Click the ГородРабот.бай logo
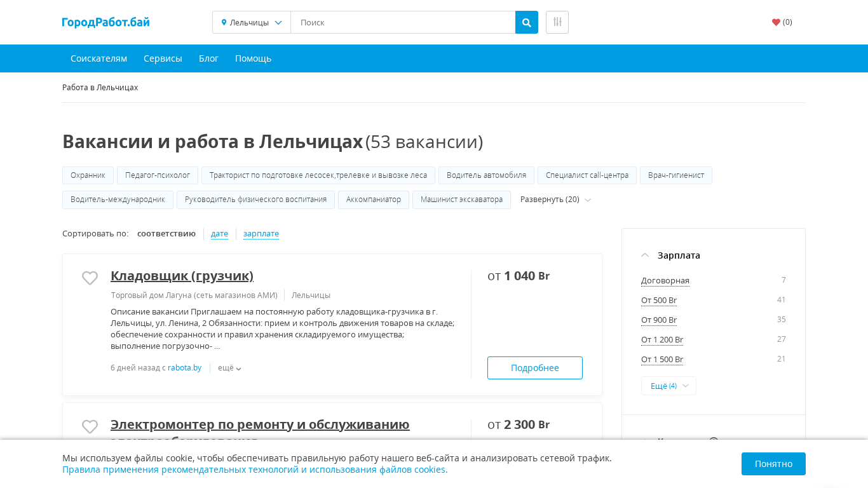The image size is (868, 488). click(106, 22)
